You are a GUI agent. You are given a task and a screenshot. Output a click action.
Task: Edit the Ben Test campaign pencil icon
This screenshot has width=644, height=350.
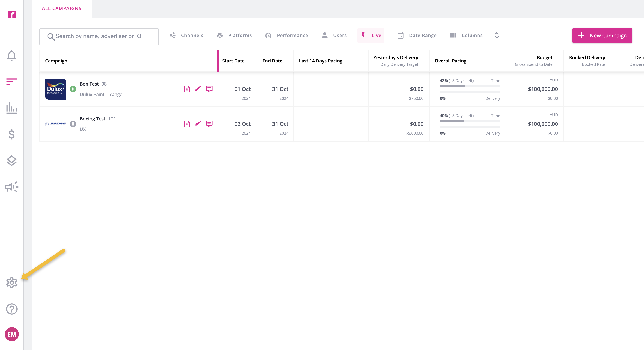click(198, 89)
